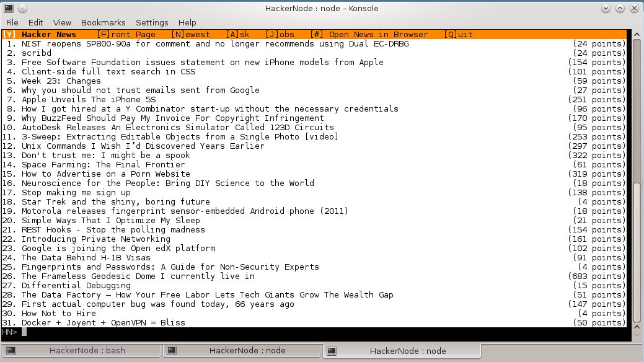
Task: Click the [F]ront Page option
Action: coord(126,35)
